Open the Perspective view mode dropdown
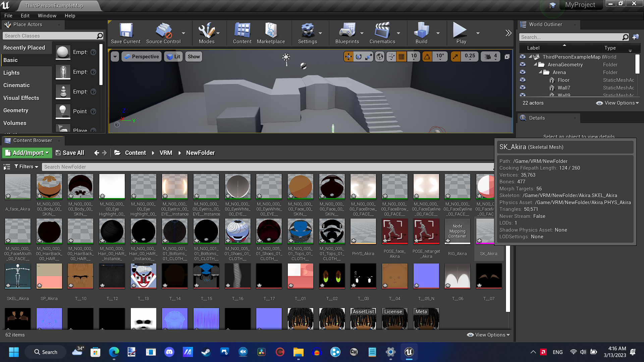 pos(141,57)
